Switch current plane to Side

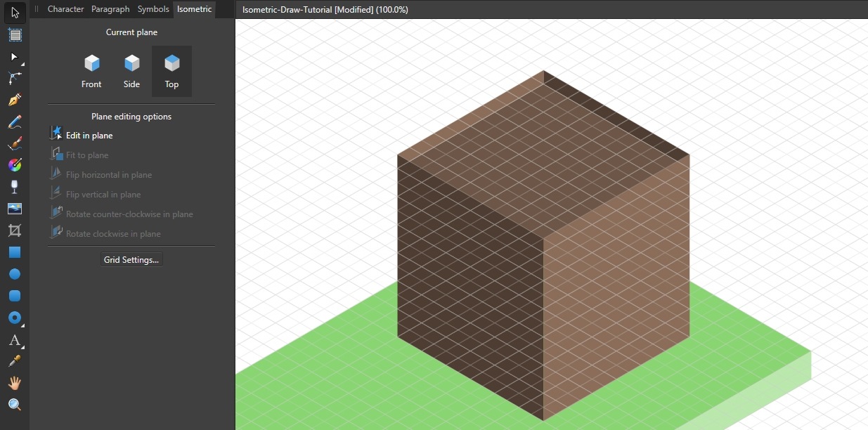tap(131, 70)
